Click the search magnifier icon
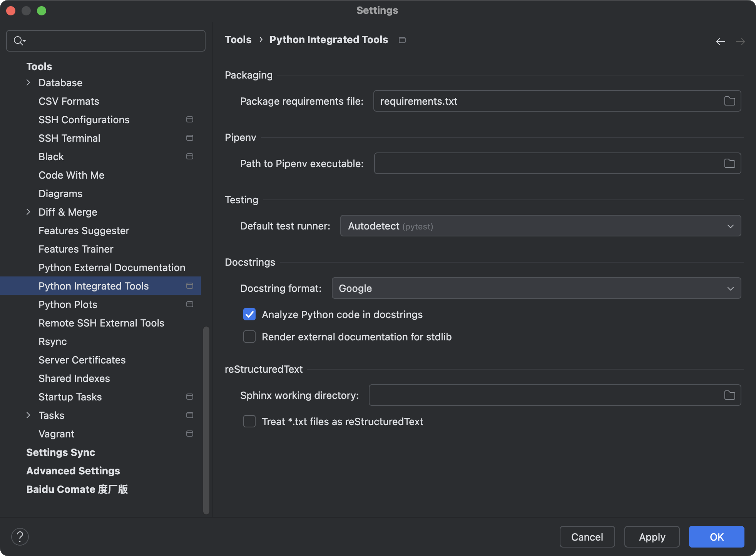 tap(18, 41)
